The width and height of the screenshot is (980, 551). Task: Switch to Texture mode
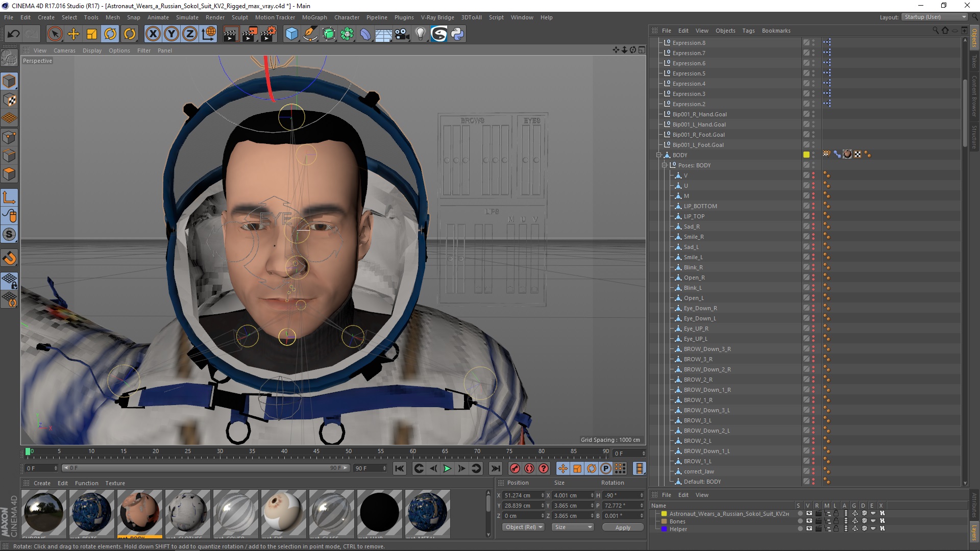(x=9, y=100)
